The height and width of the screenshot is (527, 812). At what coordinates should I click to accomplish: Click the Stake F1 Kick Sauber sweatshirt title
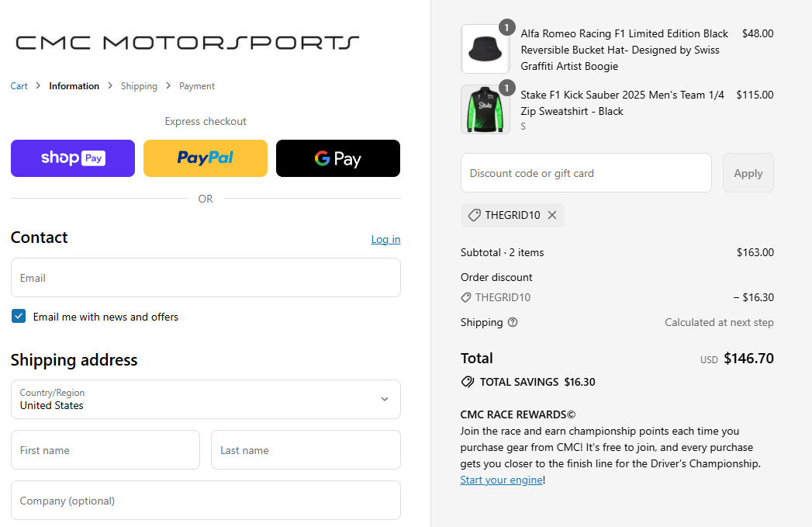622,103
